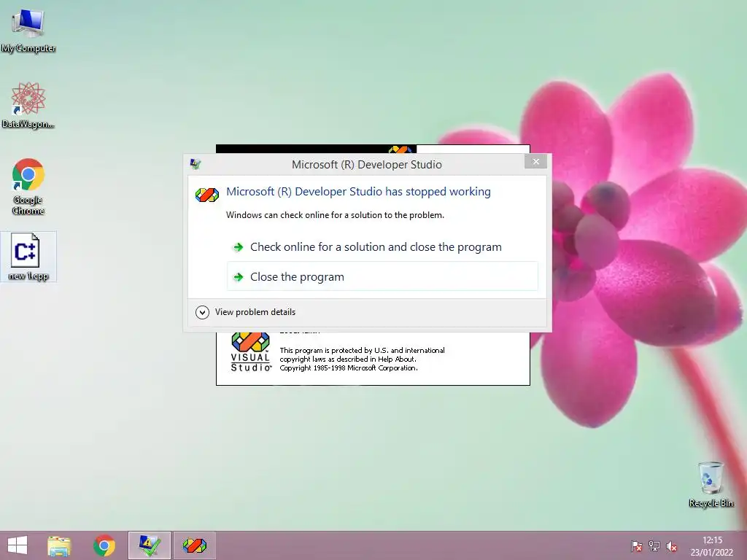Launch Google Chrome from the desktop icon
Screen dimensions: 747x560
(28, 186)
